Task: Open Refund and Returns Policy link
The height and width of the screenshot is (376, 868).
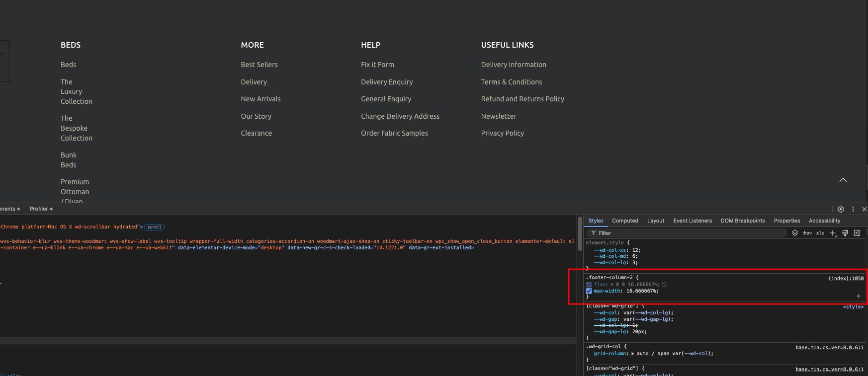Action: pos(522,99)
